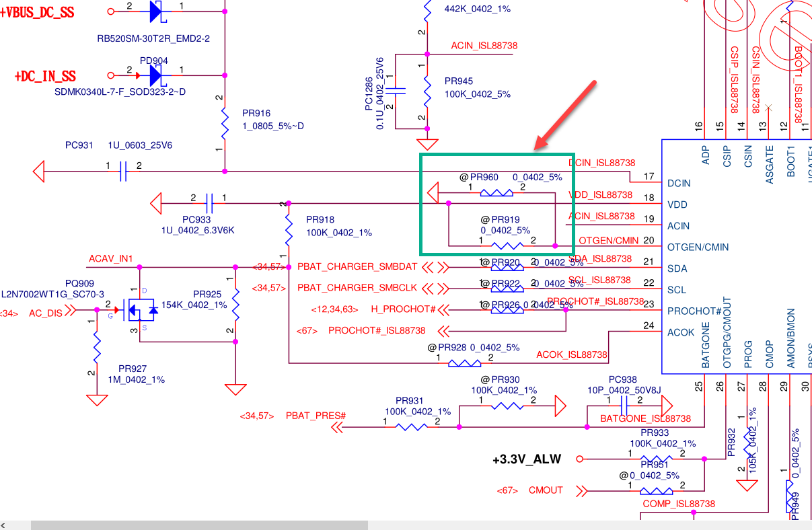Click the +3.3V_ALW power terminal circle
Screen dimensions: 812x530
tap(580, 459)
